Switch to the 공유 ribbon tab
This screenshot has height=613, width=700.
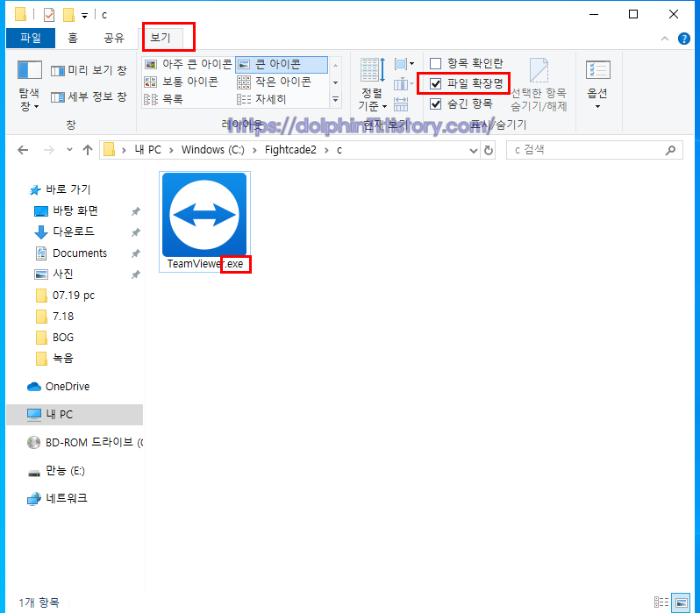coord(114,38)
